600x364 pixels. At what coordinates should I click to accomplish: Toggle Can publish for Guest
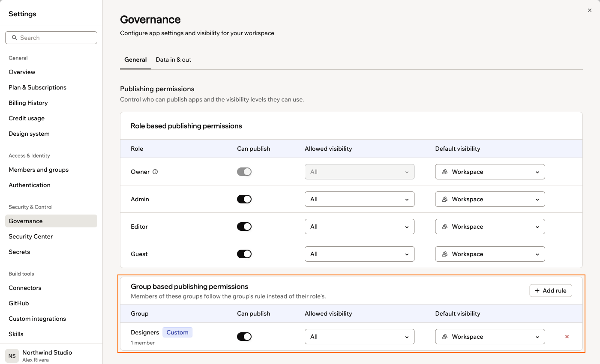(244, 254)
